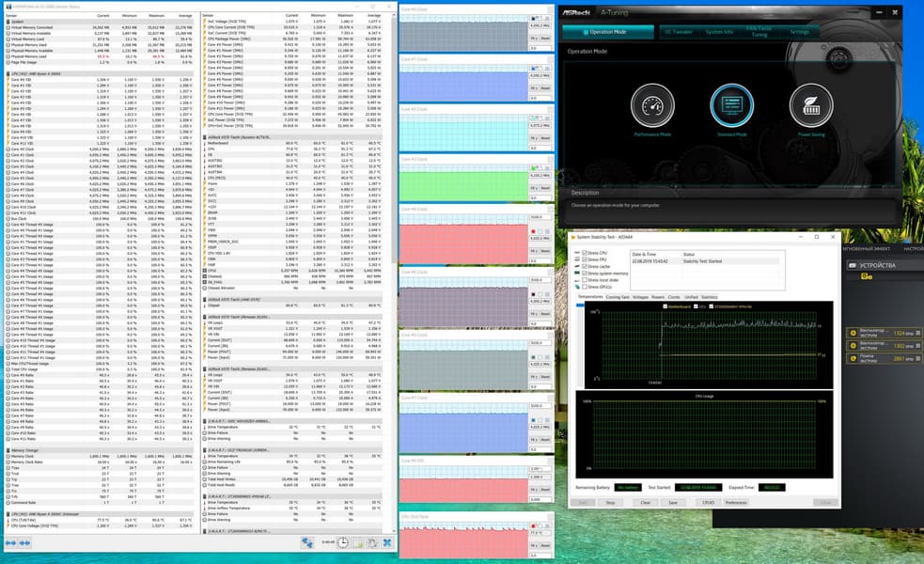Disable the Stress cache checkbox

tap(586, 267)
